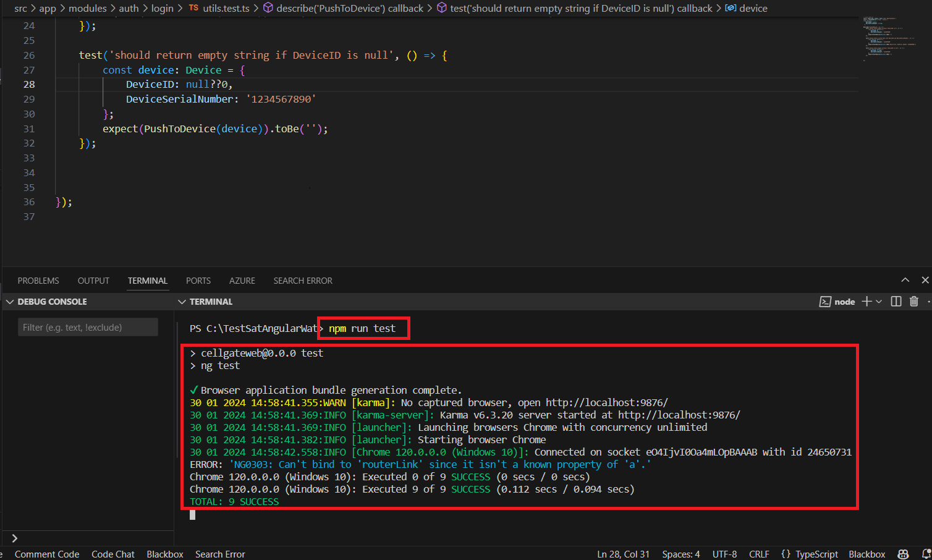Click the debug console filter input field

(88, 326)
